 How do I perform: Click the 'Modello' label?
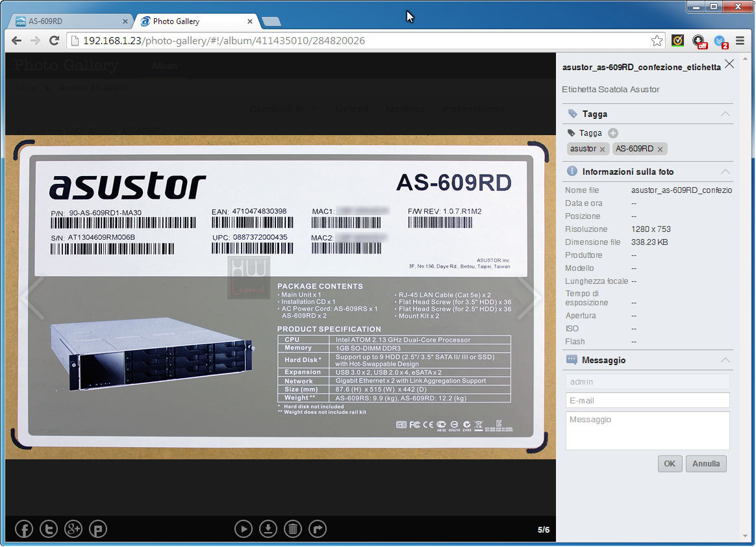(x=579, y=268)
